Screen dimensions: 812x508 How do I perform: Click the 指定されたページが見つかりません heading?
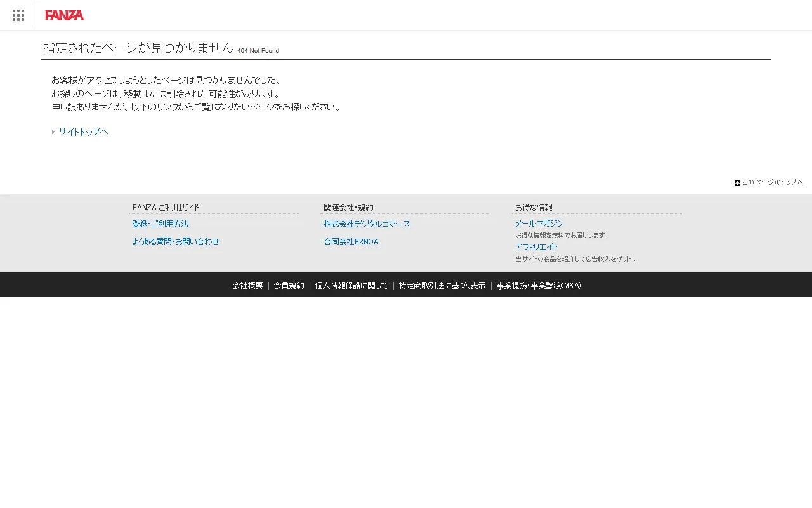pyautogui.click(x=138, y=48)
